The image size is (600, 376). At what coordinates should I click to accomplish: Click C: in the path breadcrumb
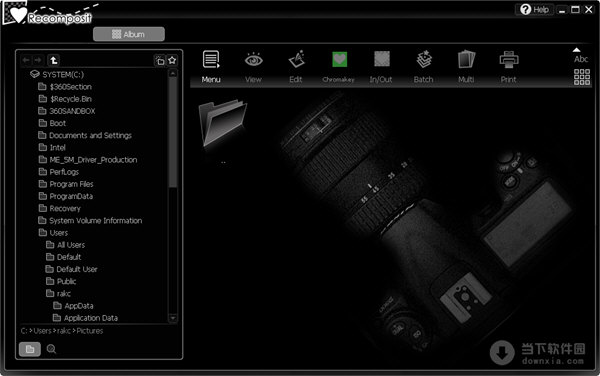tap(24, 331)
